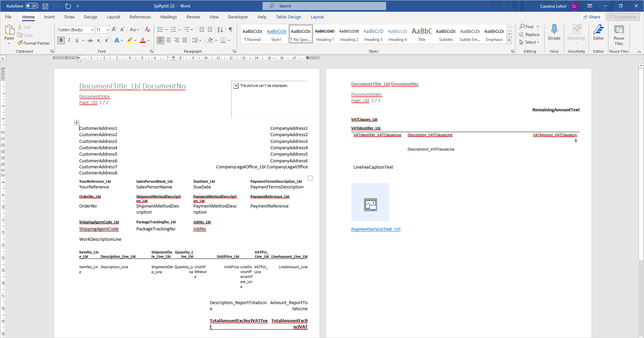
Task: Show paragraph marks with pilcrow button
Action: (x=231, y=30)
